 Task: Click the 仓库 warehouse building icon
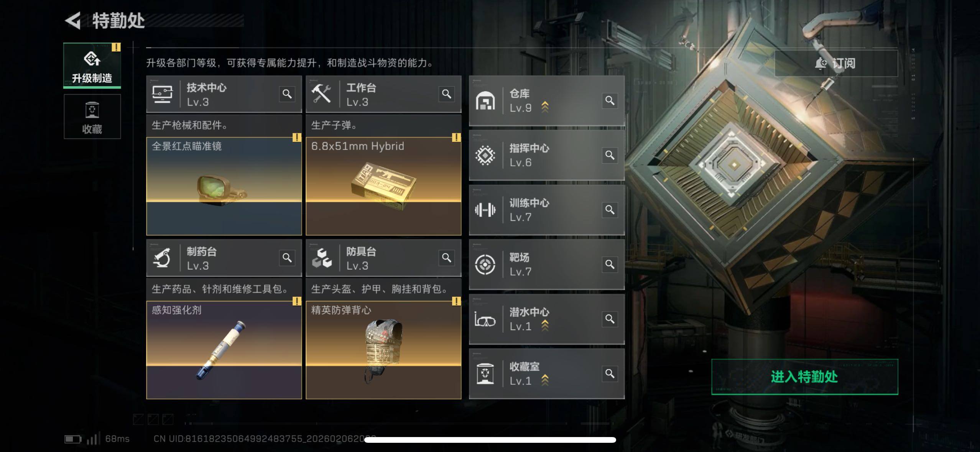485,101
